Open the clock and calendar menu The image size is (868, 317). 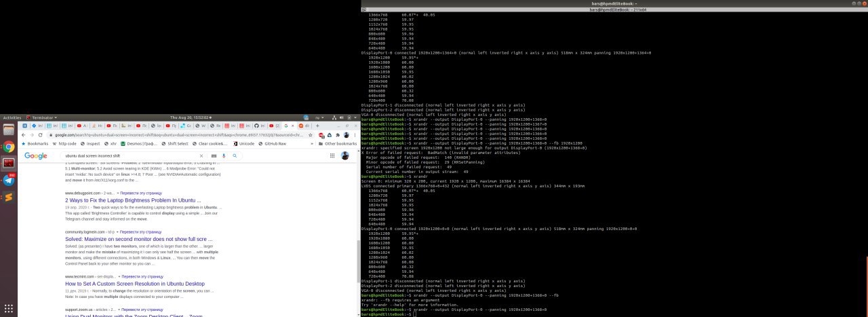pyautogui.click(x=190, y=117)
